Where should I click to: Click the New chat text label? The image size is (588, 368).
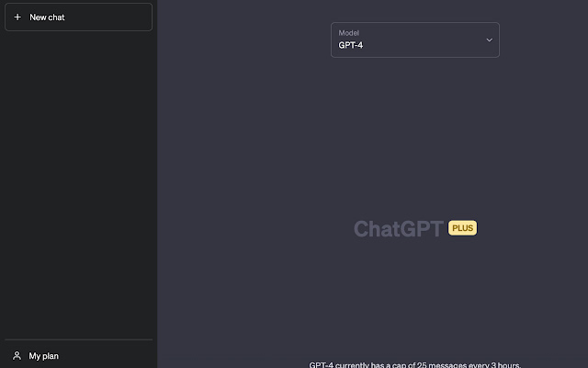(x=47, y=17)
